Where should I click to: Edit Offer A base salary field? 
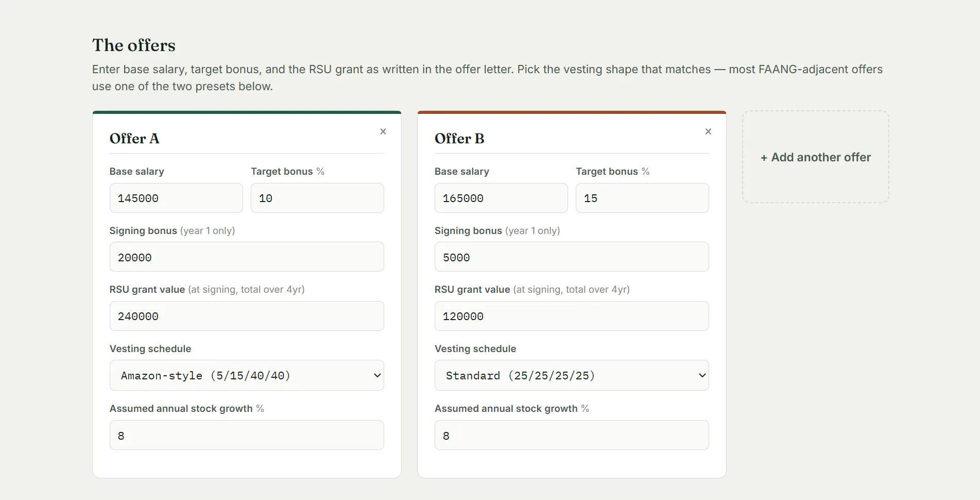tap(176, 198)
